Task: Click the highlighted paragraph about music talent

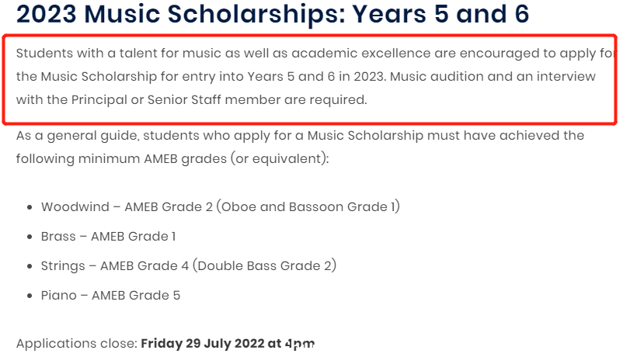Action: (x=315, y=76)
